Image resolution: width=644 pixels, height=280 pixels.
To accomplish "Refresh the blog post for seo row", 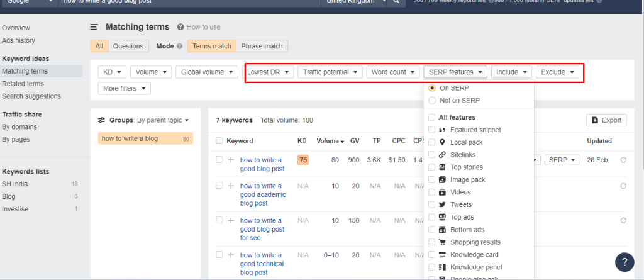I will (x=623, y=220).
